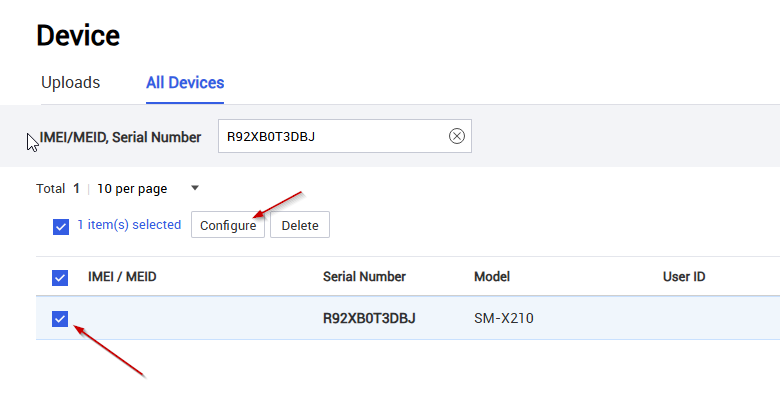Click the Delete button
Image resolution: width=780 pixels, height=419 pixels.
click(300, 225)
